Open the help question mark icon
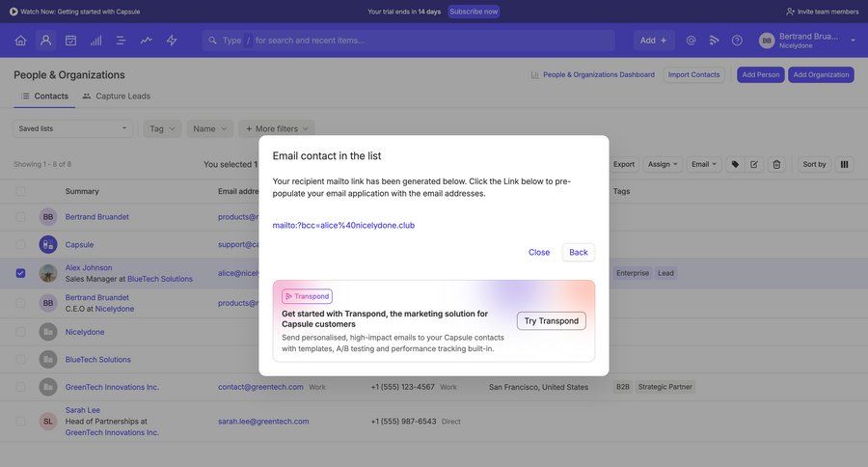This screenshot has width=868, height=467. pyautogui.click(x=737, y=41)
